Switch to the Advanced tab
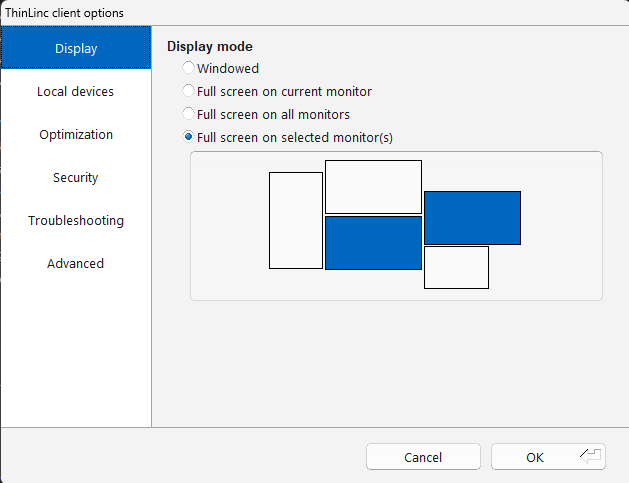The height and width of the screenshot is (483, 629). (76, 263)
